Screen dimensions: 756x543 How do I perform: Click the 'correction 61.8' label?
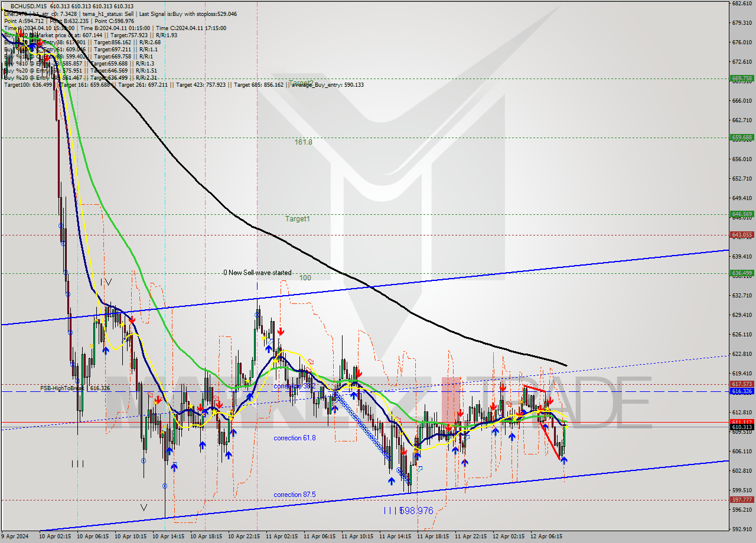click(294, 438)
